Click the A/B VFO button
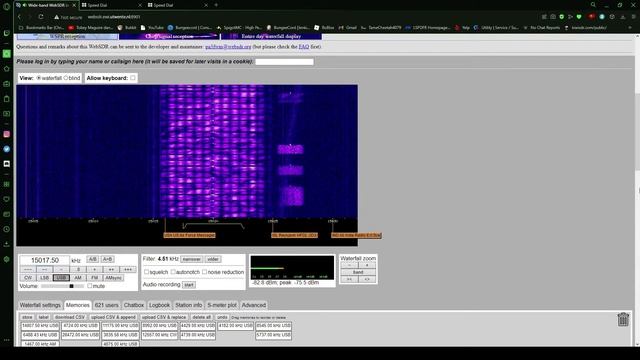The width and height of the screenshot is (640, 360). coord(93,259)
